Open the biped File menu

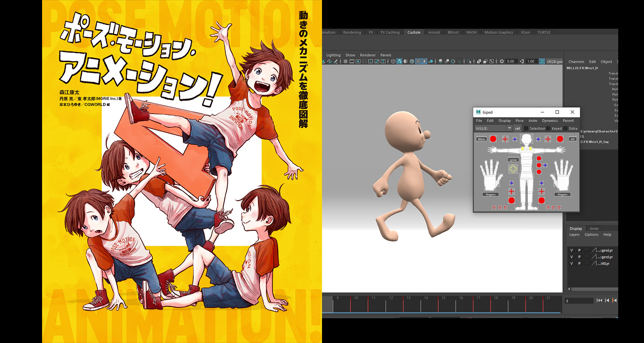pos(479,120)
